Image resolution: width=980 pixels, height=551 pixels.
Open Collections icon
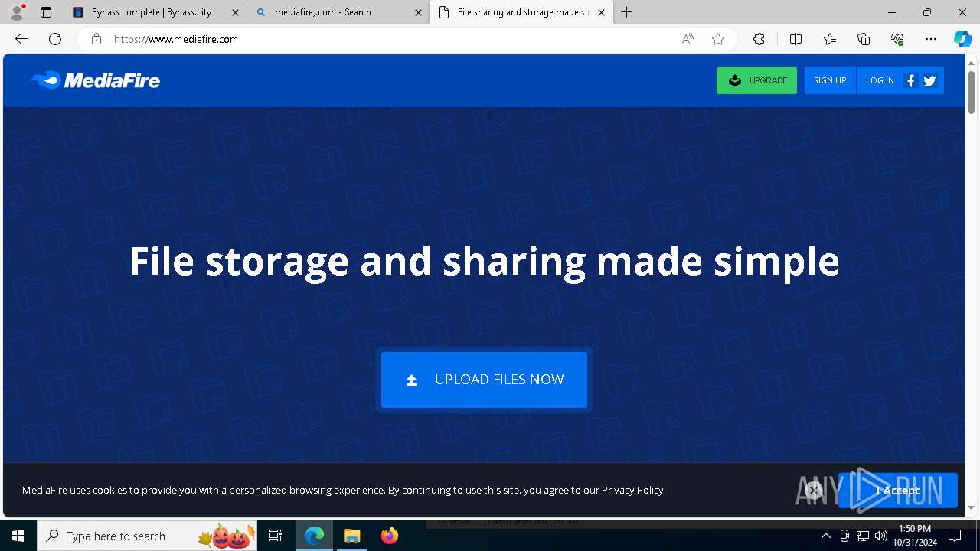coord(864,39)
